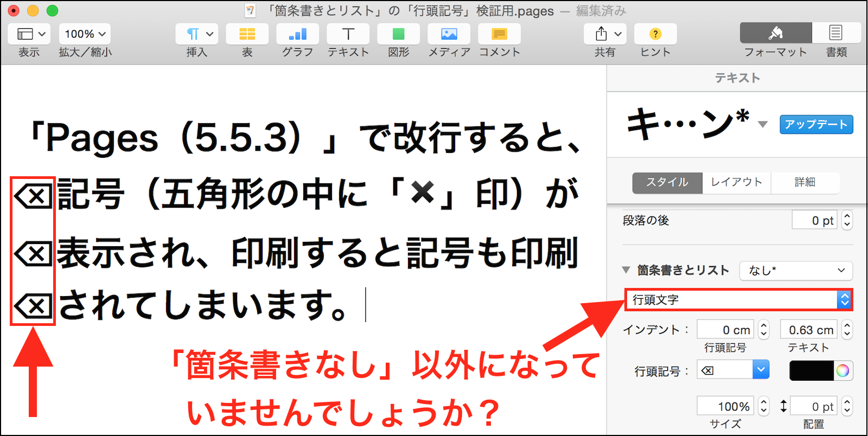Switch to the スタイル tab
This screenshot has height=436, width=868.
pos(667,183)
